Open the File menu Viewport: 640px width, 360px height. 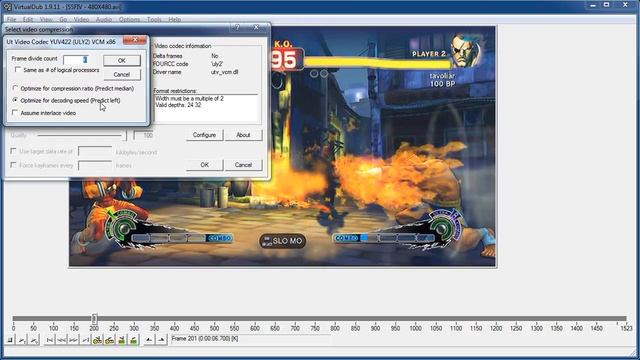[11, 19]
